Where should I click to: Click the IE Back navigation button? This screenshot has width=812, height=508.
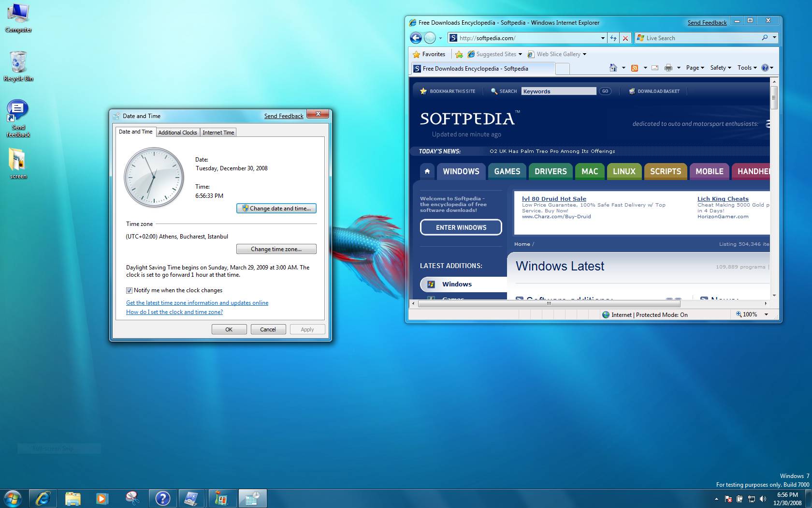416,38
